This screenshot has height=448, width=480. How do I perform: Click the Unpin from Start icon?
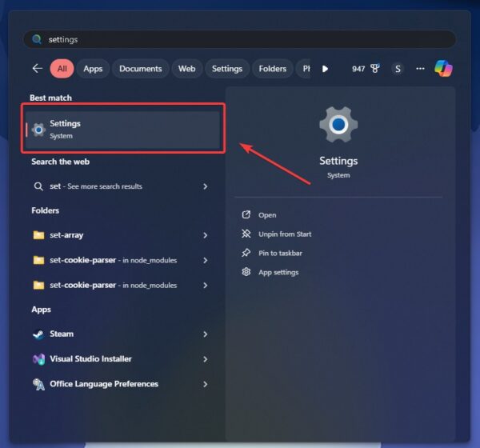coord(246,234)
